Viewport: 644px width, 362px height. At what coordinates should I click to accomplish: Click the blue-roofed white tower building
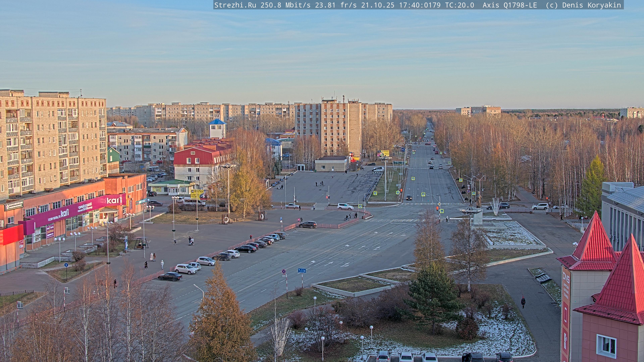pyautogui.click(x=217, y=129)
